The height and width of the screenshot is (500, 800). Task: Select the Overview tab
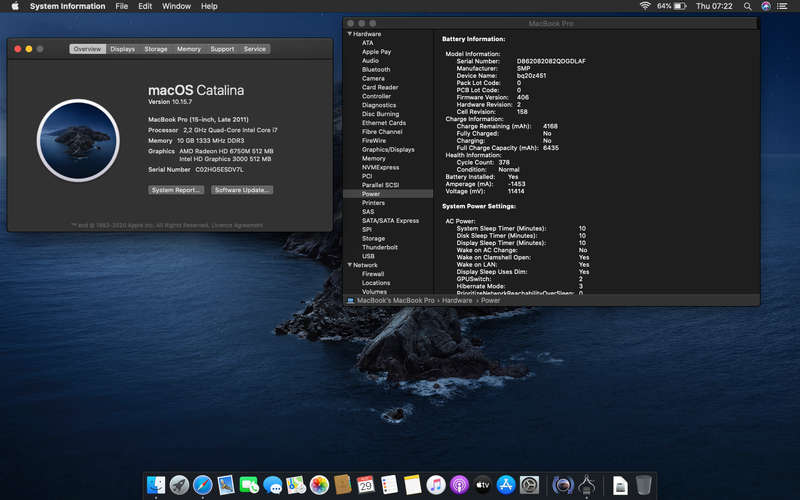pyautogui.click(x=87, y=49)
